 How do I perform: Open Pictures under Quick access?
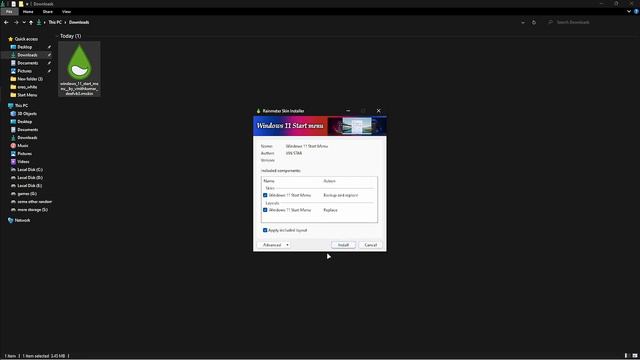pyautogui.click(x=24, y=71)
